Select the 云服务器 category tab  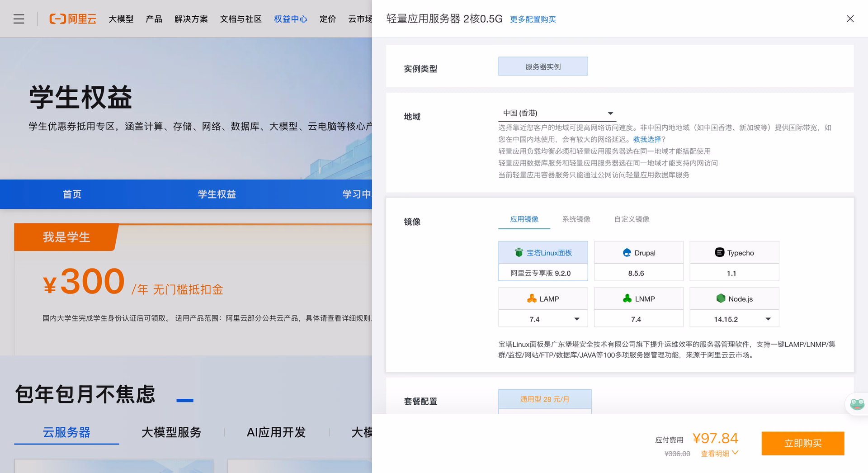tap(66, 432)
